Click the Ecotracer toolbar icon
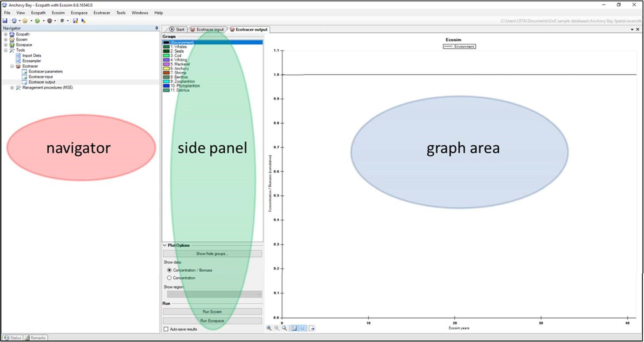This screenshot has width=644, height=342. click(50, 21)
